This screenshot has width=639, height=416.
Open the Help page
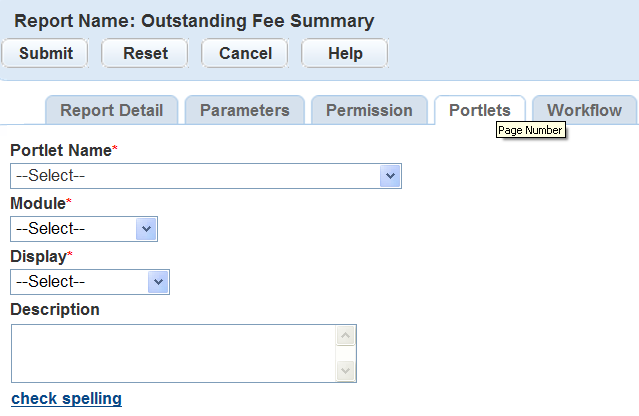click(x=345, y=53)
